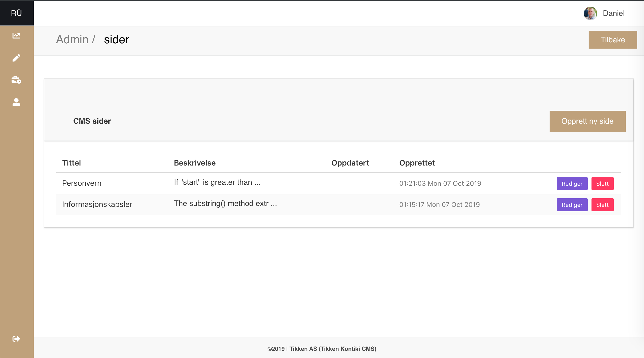Open Daniel's profile picture

pos(590,13)
